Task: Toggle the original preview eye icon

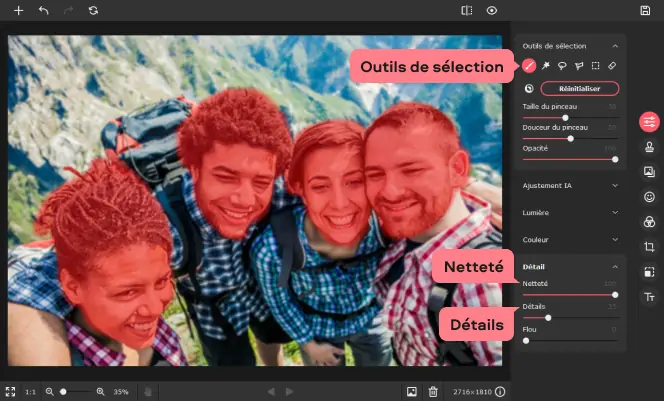Action: click(x=492, y=11)
